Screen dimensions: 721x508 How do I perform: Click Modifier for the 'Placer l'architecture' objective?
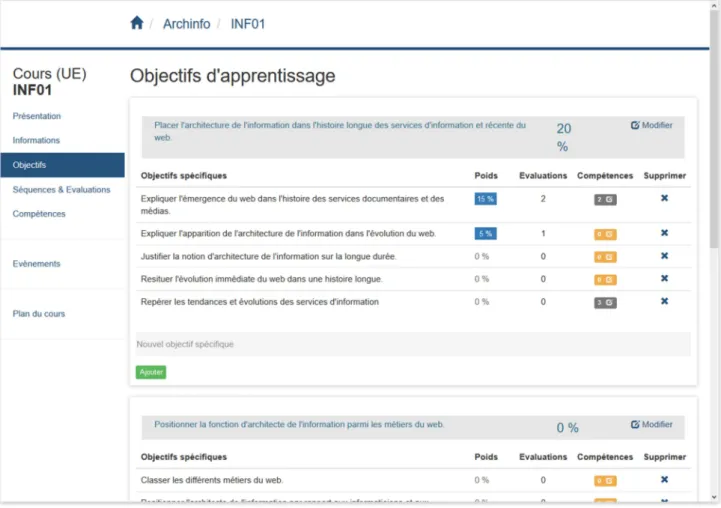[651, 125]
